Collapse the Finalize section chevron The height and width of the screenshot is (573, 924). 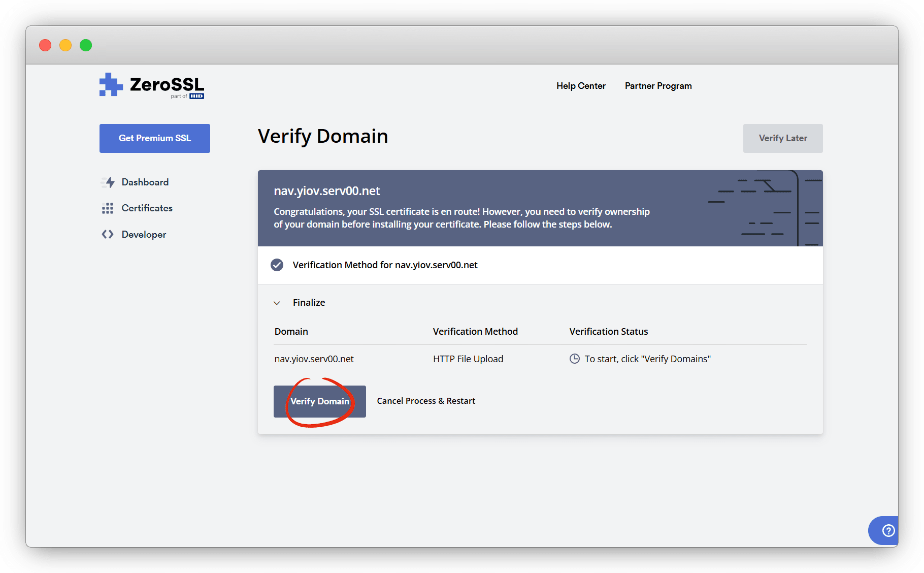[x=277, y=303]
